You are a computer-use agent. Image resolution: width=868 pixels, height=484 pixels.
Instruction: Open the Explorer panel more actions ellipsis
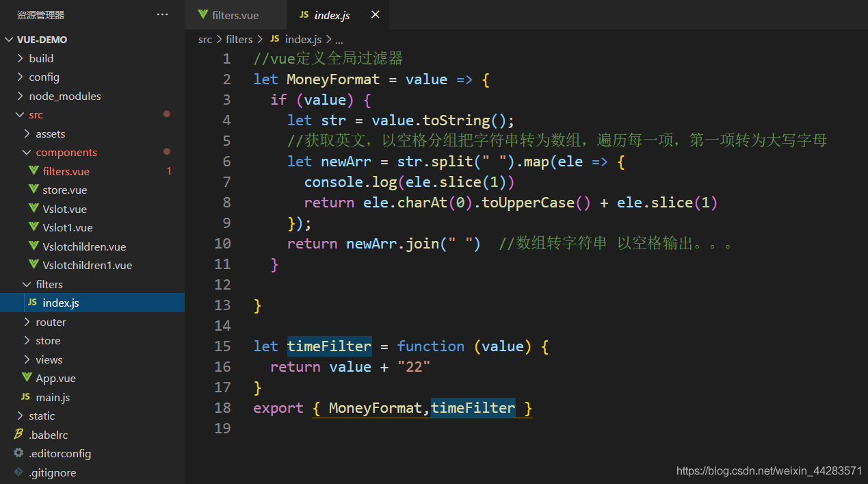coord(162,14)
